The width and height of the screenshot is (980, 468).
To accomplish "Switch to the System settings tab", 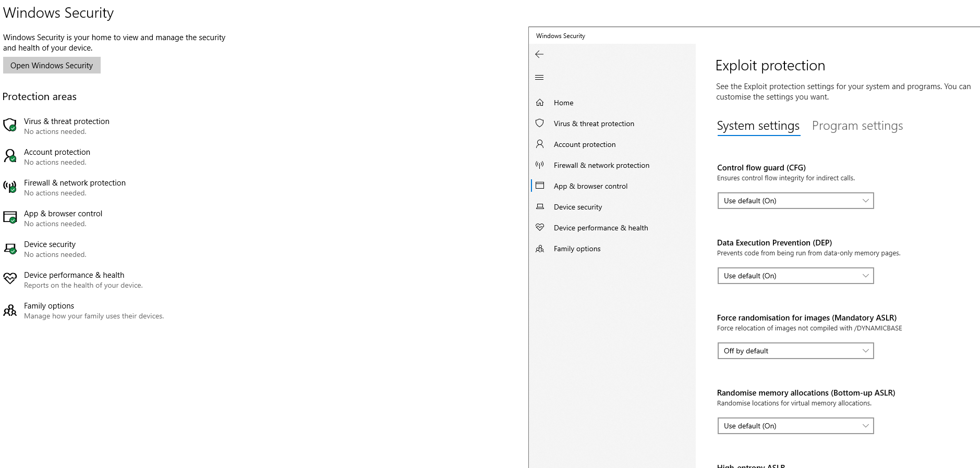I will click(758, 126).
